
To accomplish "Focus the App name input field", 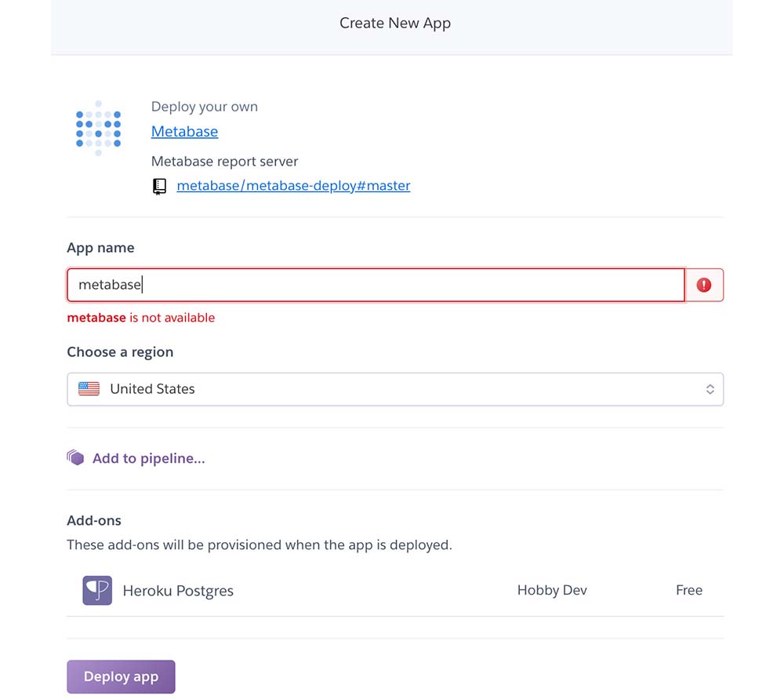I will 376,285.
